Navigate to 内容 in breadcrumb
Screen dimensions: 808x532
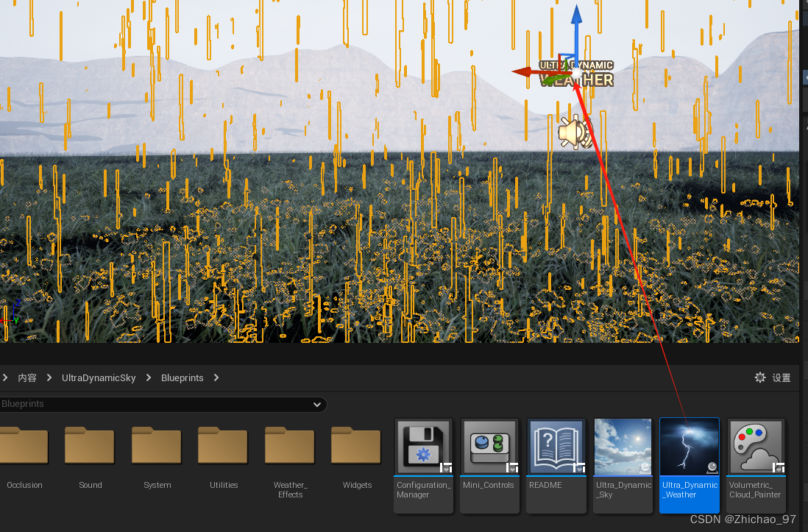pyautogui.click(x=27, y=378)
